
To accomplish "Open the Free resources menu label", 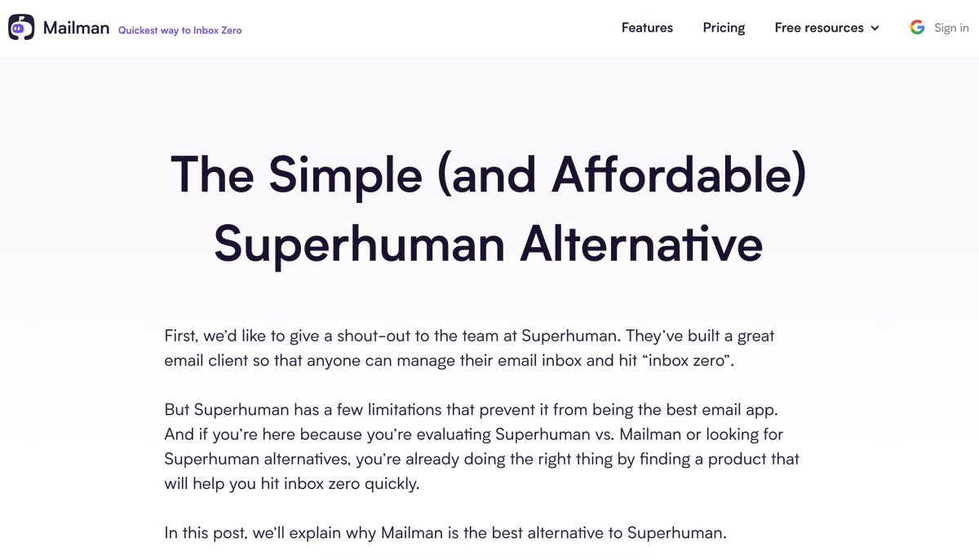I will [818, 28].
